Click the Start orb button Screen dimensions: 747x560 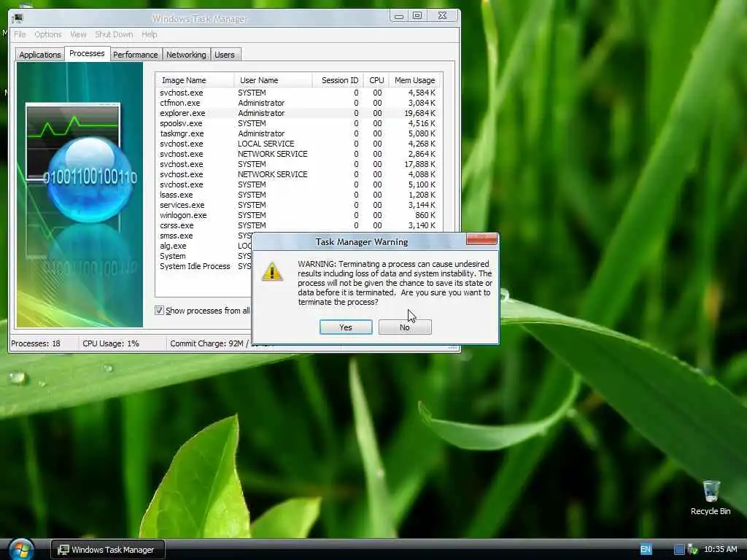21,549
